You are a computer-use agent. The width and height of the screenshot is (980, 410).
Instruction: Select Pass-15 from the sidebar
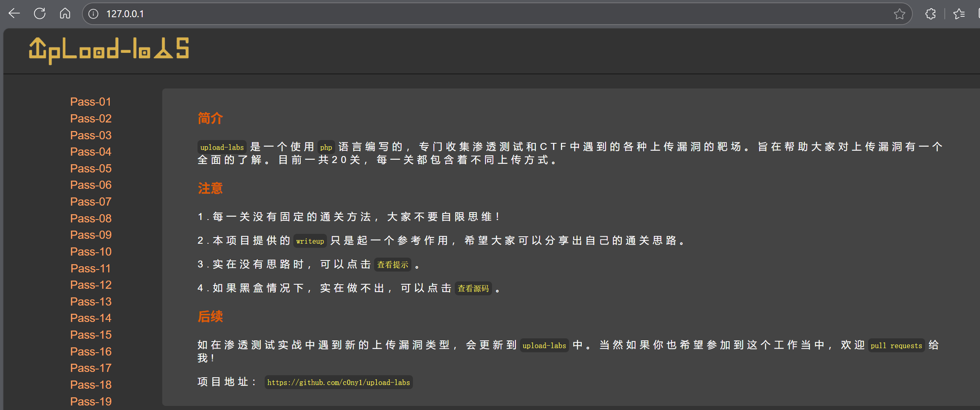point(91,335)
